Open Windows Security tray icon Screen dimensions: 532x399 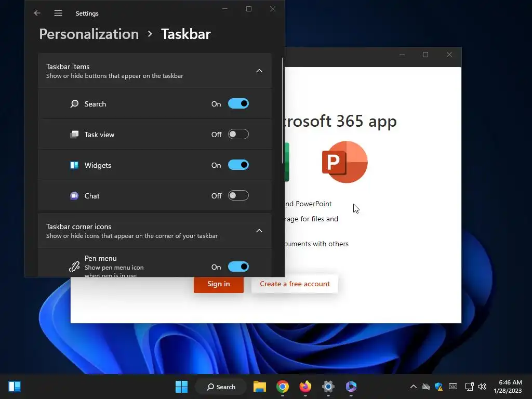tap(438, 387)
